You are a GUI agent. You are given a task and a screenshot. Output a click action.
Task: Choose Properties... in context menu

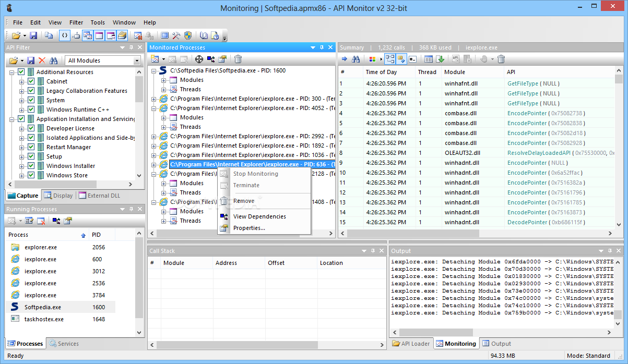click(264, 228)
